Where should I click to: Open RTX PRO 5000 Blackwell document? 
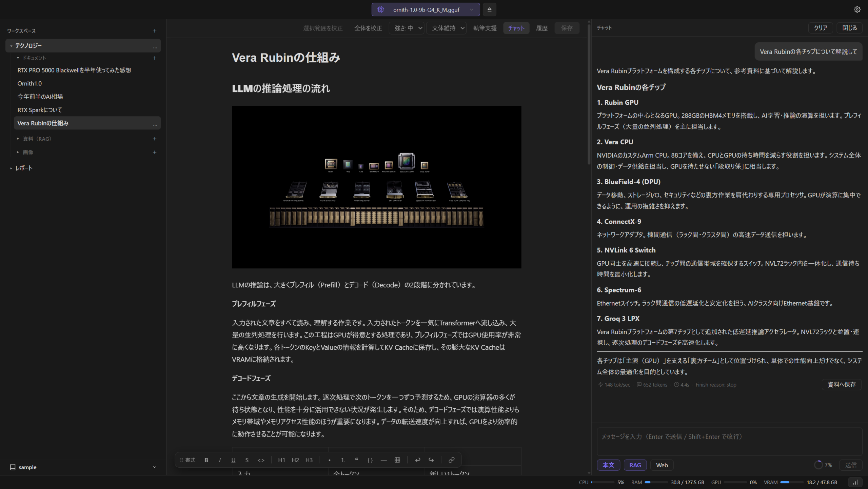pyautogui.click(x=74, y=70)
